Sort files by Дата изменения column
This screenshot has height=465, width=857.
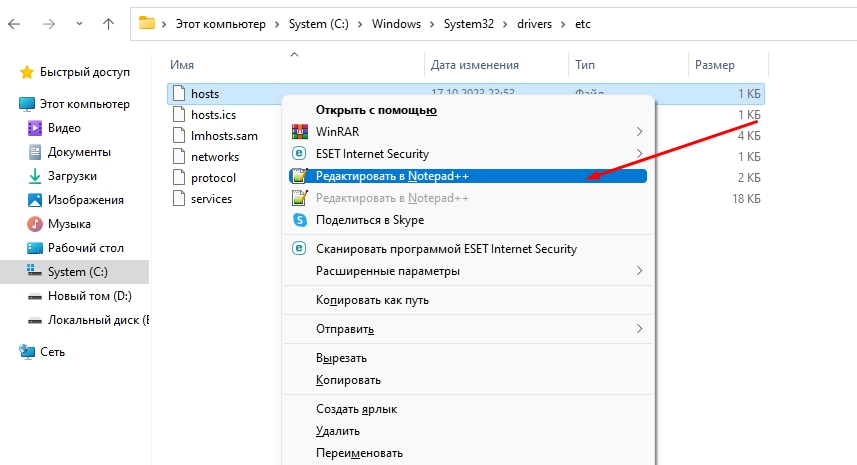(x=475, y=64)
